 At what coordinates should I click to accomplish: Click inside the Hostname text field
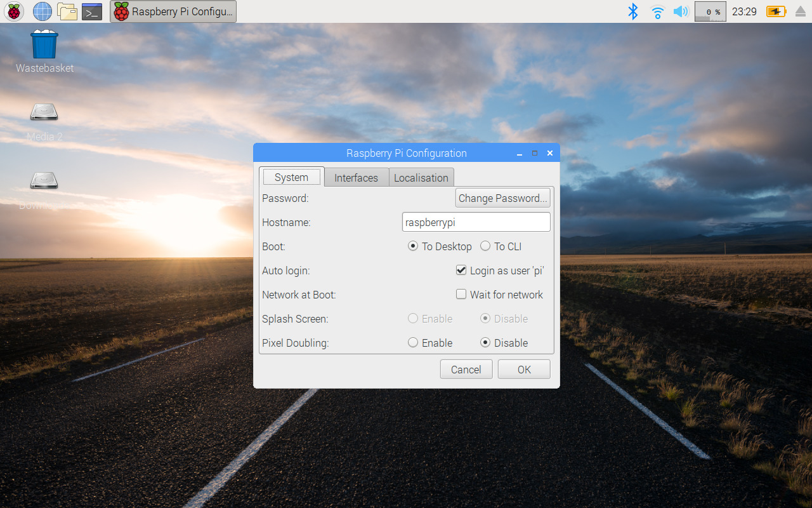point(476,222)
